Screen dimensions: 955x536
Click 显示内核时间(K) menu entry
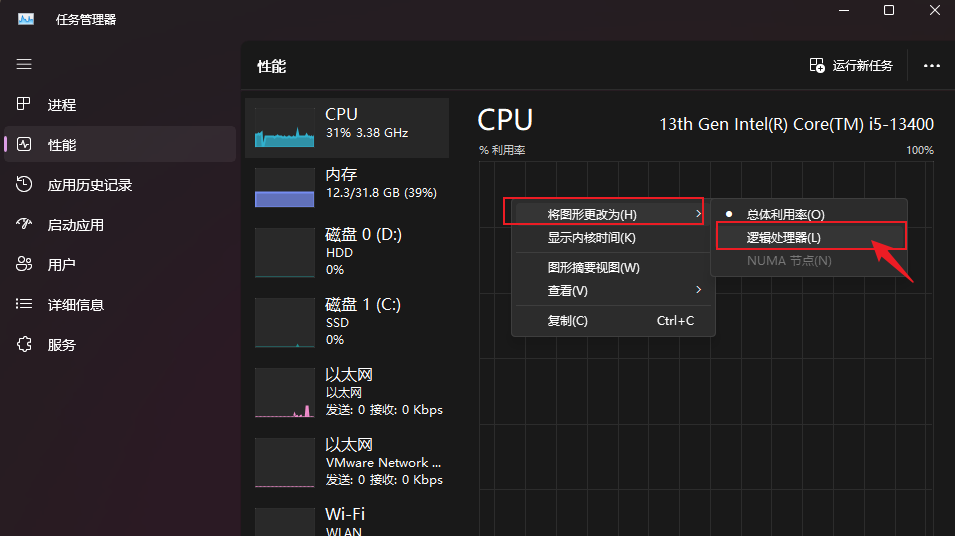click(x=613, y=238)
